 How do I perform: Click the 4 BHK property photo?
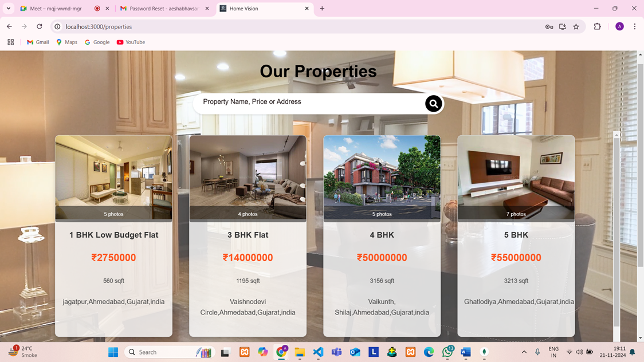click(x=382, y=172)
